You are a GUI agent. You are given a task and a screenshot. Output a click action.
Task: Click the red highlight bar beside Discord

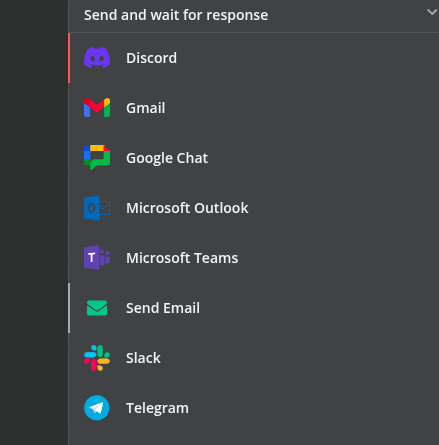(69, 58)
